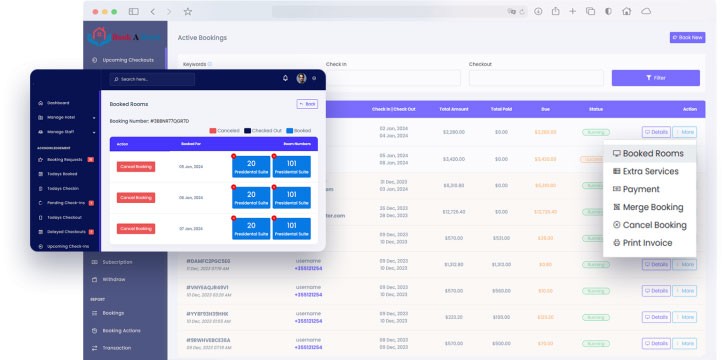Image resolution: width=725 pixels, height=360 pixels.
Task: Click the browser sidebar toggle icon
Action: coord(134,12)
